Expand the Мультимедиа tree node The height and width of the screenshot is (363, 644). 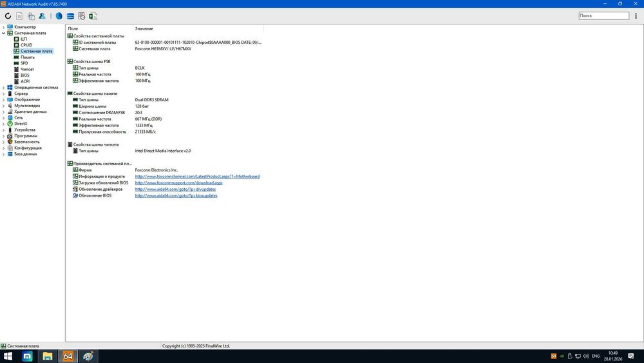coord(4,106)
